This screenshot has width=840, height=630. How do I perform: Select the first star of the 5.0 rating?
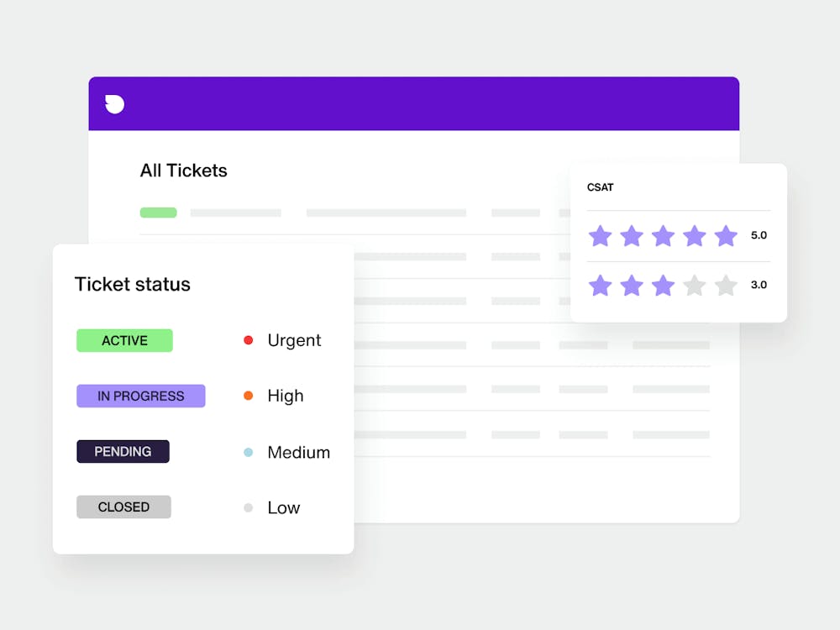(601, 236)
